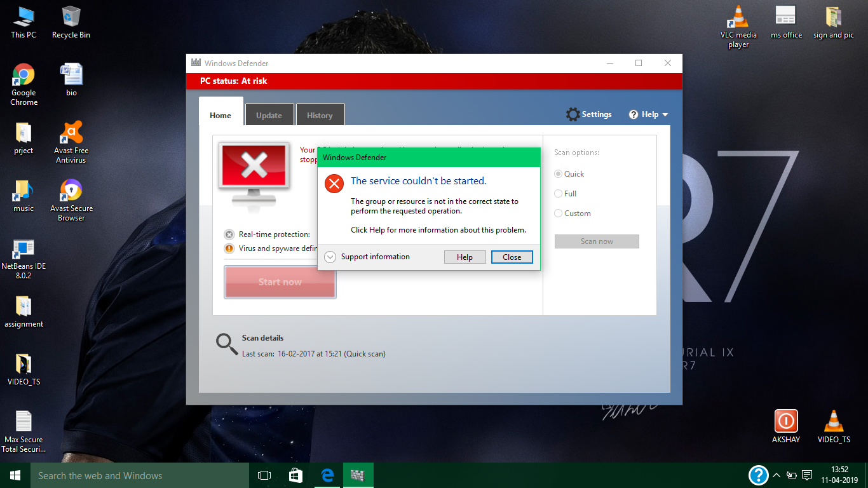Click the 'Last scan: 16-02-2017' text
This screenshot has width=868, height=488.
click(x=314, y=354)
